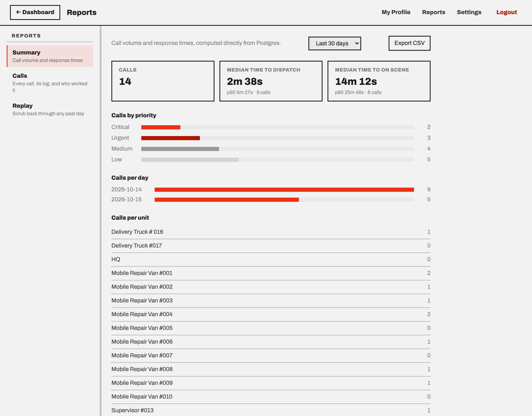Select the HQ unit row
This screenshot has height=416, width=532.
click(271, 259)
